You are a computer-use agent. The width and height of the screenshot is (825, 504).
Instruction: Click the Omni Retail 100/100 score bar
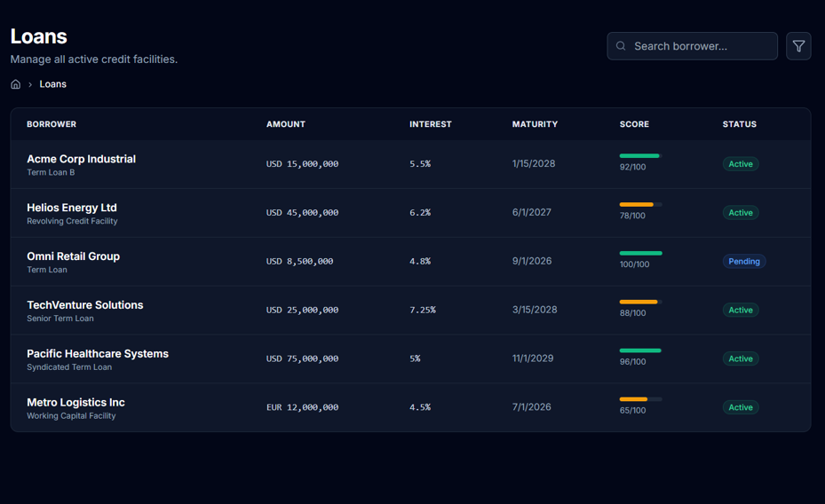640,253
